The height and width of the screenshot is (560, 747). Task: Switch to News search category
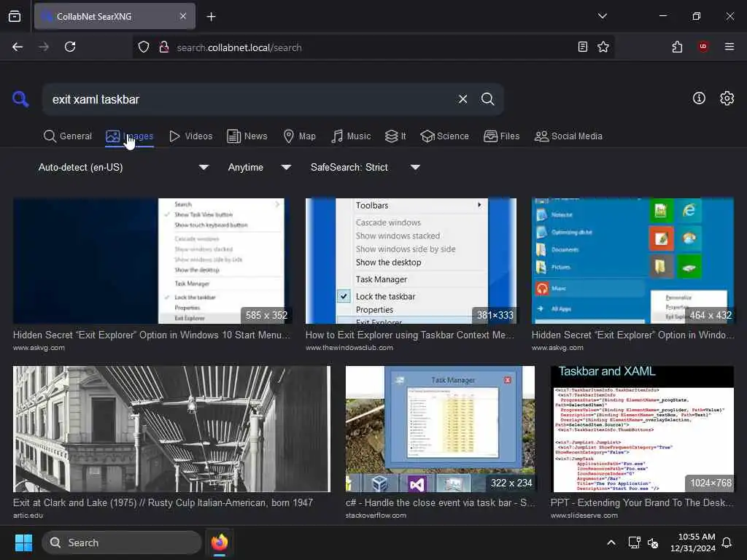point(247,136)
